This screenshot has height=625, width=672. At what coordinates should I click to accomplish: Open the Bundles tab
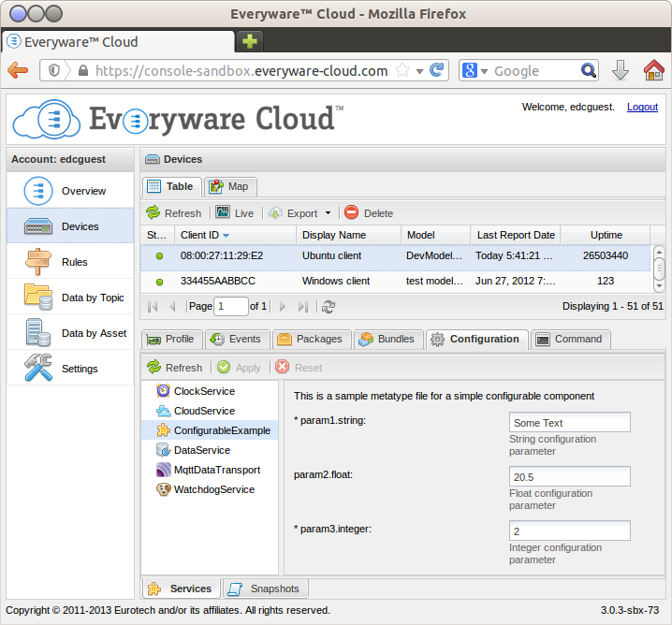click(388, 340)
